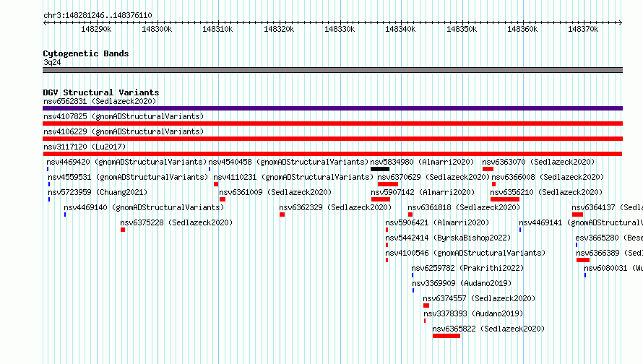Open nsv6375228 (Sedlazeck2020) label
Image resolution: width=643 pixels, height=364 pixels.
176,222
